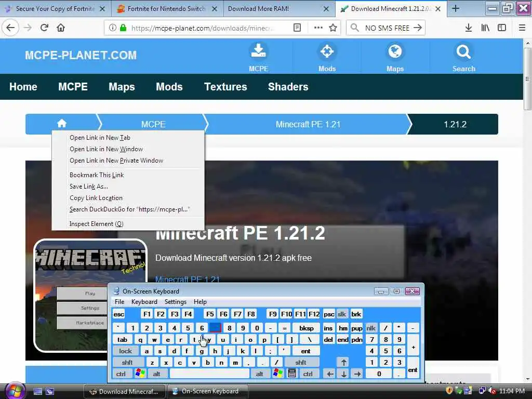Viewport: 532px width, 399px height.
Task: Toggle the nlk num lock key
Action: 371,328
